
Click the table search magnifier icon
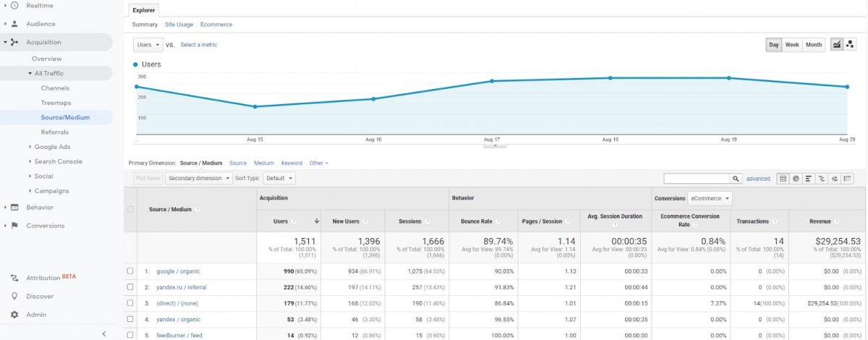736,178
